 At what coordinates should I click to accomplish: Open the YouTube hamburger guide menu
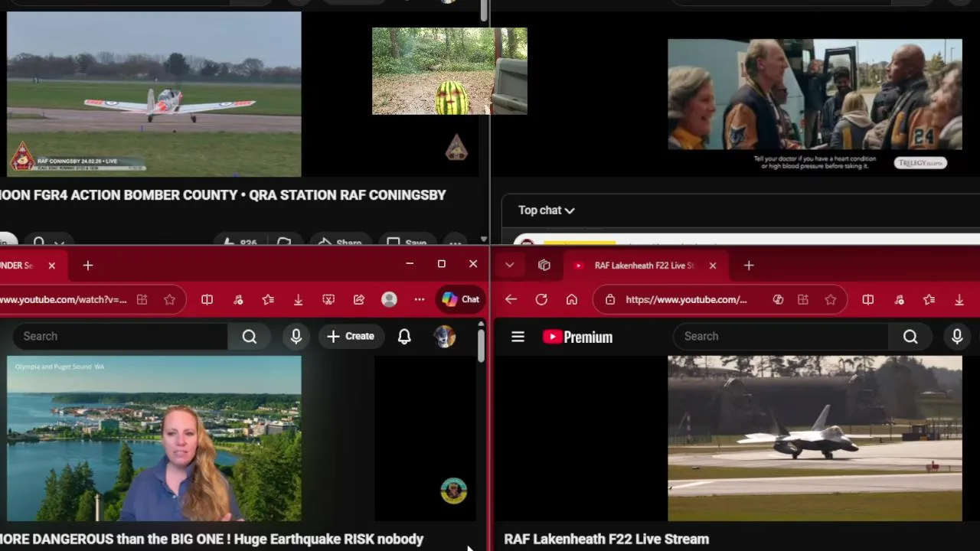point(518,337)
